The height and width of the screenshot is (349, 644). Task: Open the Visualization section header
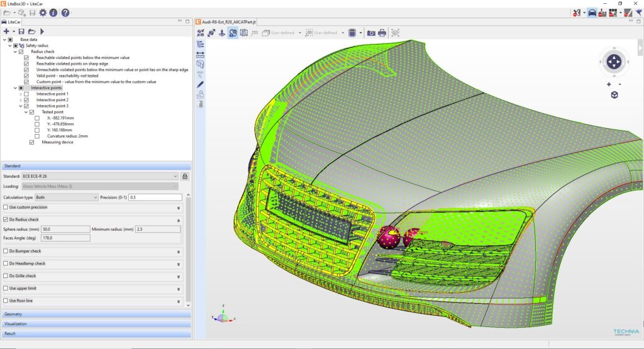pos(96,324)
